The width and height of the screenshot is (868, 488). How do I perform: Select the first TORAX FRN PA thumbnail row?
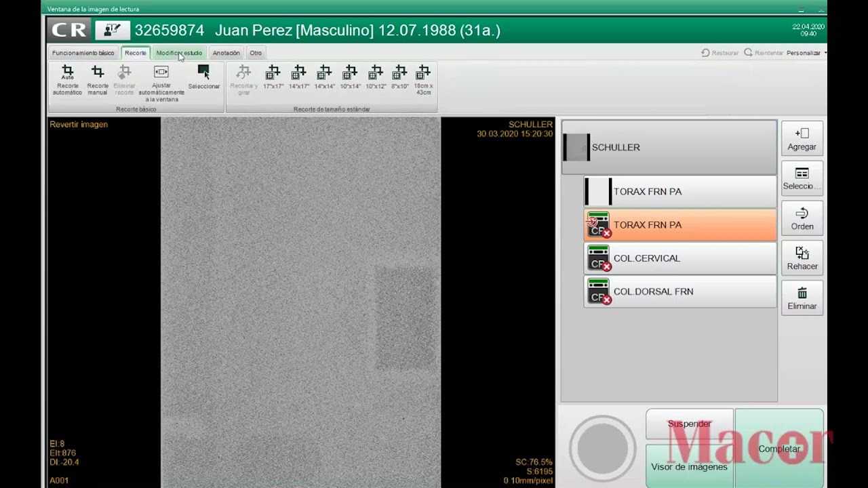click(x=680, y=192)
